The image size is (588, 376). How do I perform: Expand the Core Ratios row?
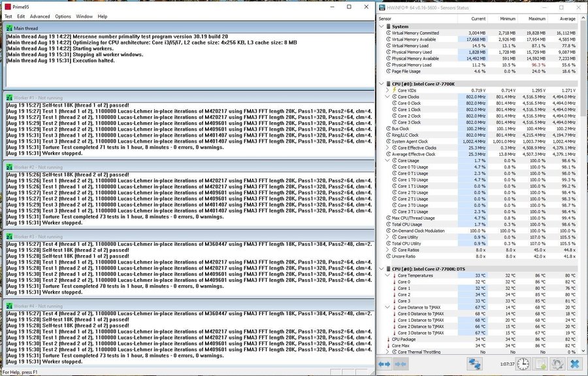coord(387,250)
